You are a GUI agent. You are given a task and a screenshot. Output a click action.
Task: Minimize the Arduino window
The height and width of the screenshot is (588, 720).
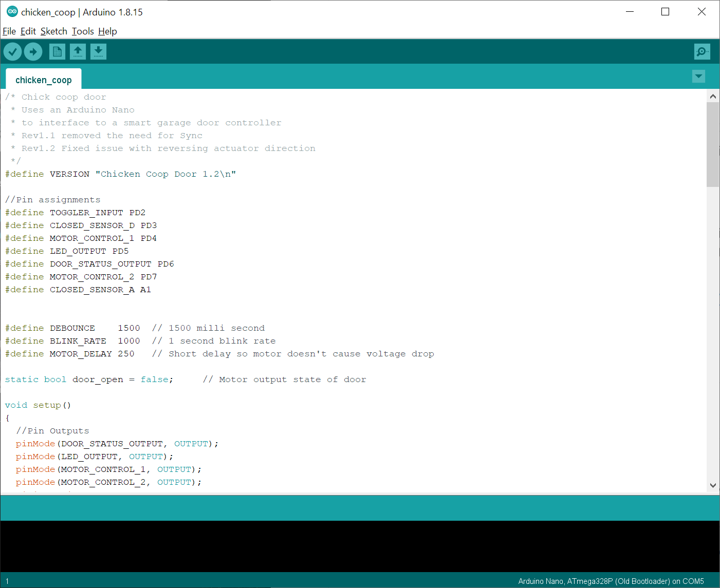[x=630, y=12]
